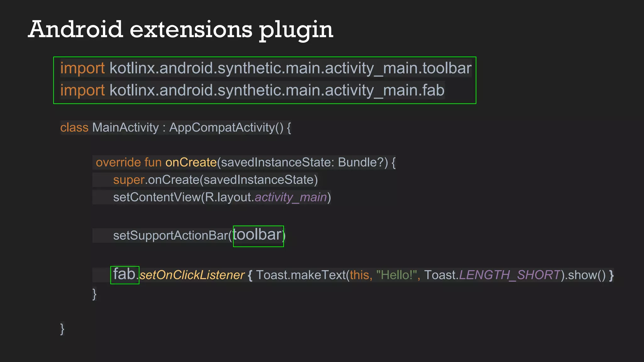The image size is (644, 362).
Task: Click the "toolbar" argument in setSupportActionBar
Action: (x=257, y=235)
